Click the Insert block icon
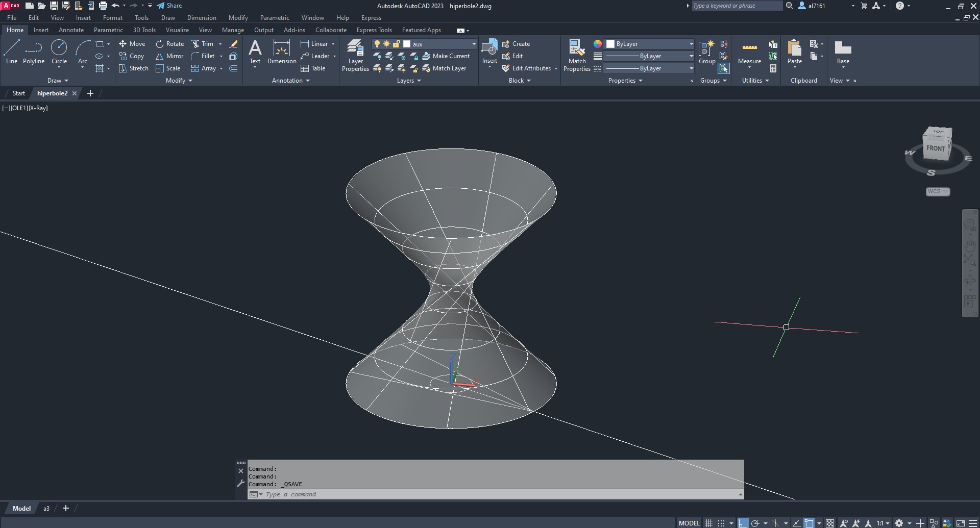Screen dimensions: 980x528 point(489,48)
